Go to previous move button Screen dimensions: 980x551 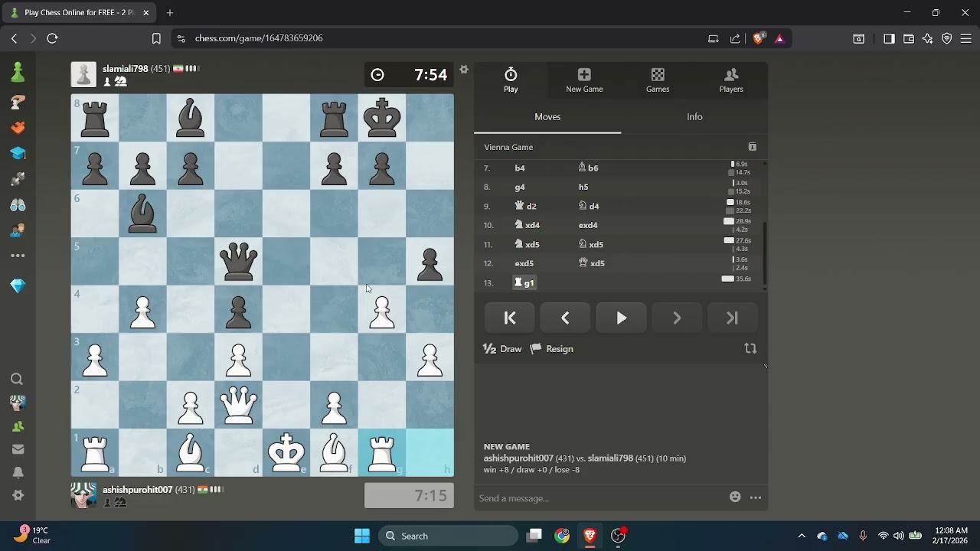565,318
